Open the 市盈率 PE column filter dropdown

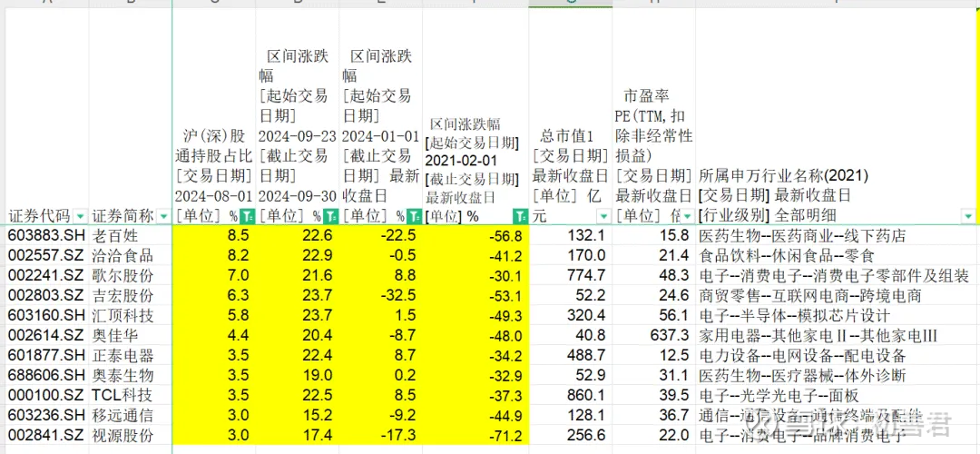[688, 217]
